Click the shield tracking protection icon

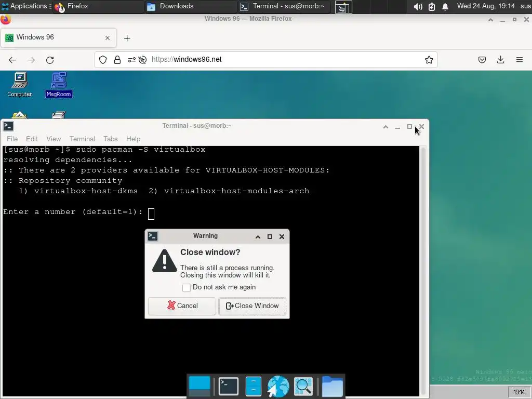(x=103, y=60)
